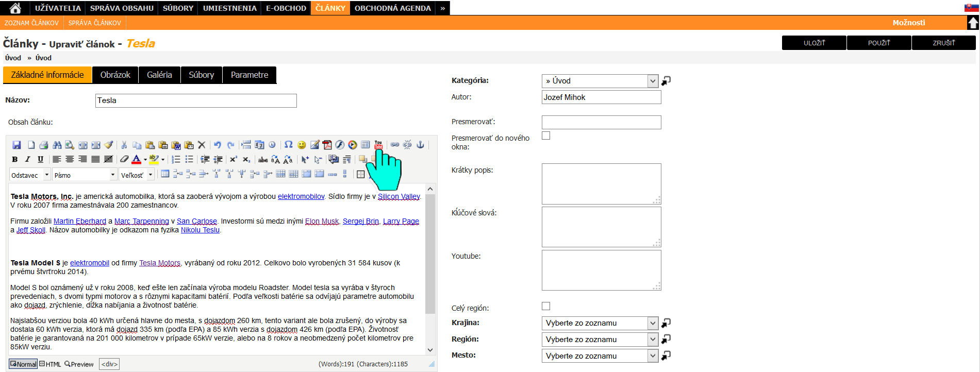Insert an emoticon using the smiley icon

[302, 145]
